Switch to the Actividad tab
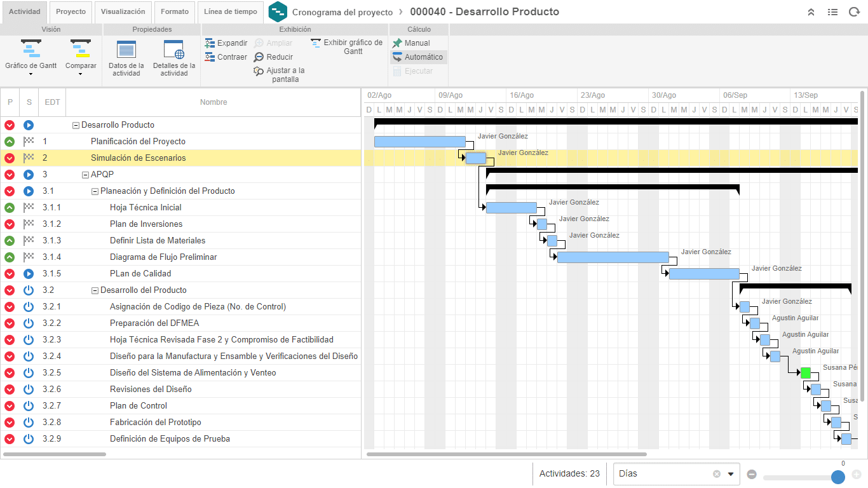868x488 pixels. pos(25,12)
